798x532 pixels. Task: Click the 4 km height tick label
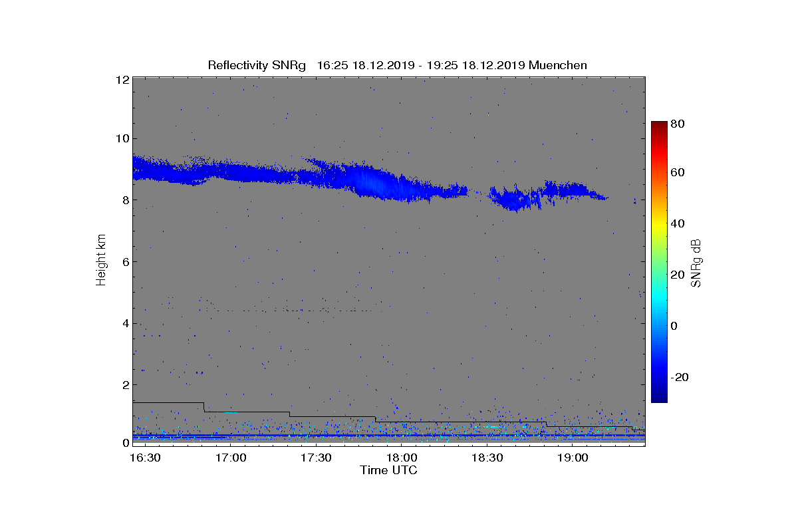click(125, 323)
